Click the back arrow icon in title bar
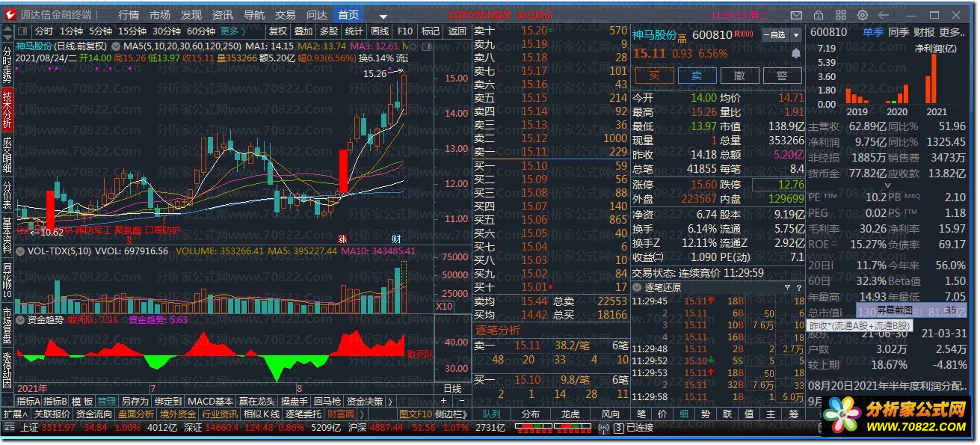 pos(884,15)
